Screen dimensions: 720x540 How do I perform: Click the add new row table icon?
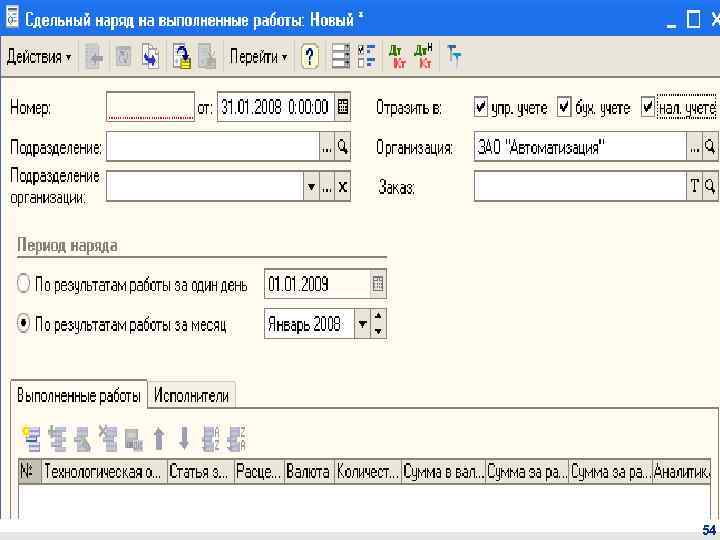31,439
